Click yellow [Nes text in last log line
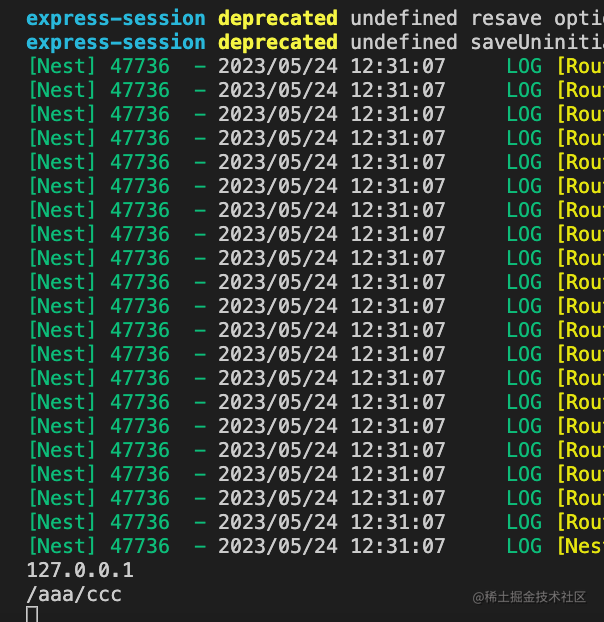Image resolution: width=604 pixels, height=622 pixels. pos(579,546)
